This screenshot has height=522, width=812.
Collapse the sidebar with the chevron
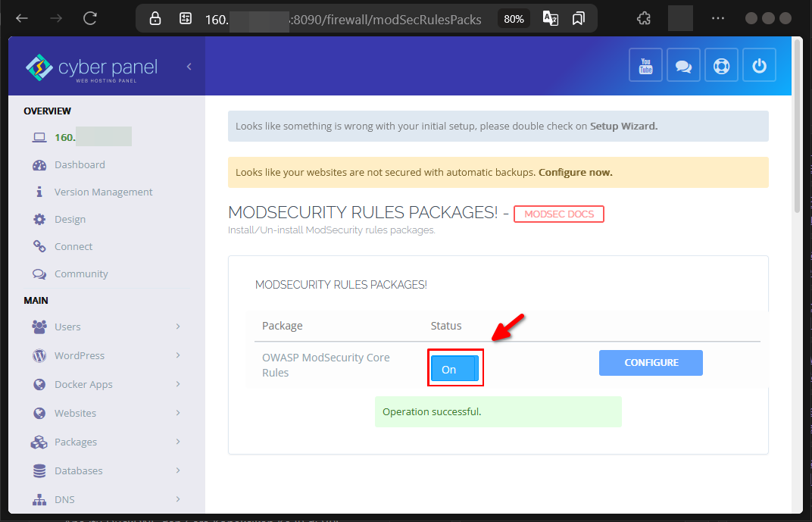[x=189, y=66]
